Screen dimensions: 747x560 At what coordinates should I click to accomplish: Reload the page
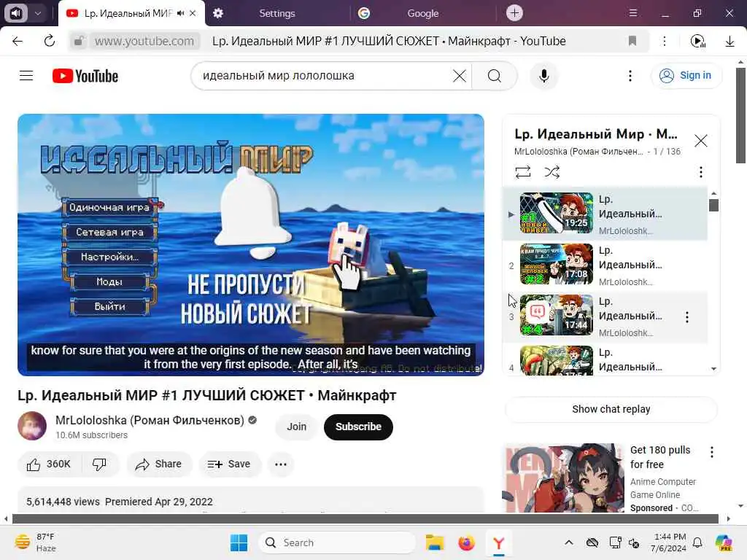pyautogui.click(x=49, y=41)
